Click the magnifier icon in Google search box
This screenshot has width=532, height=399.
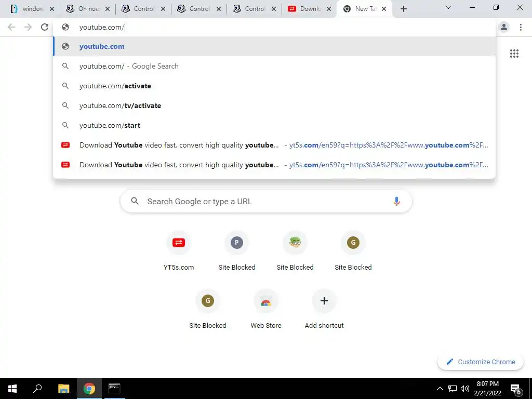pos(135,201)
